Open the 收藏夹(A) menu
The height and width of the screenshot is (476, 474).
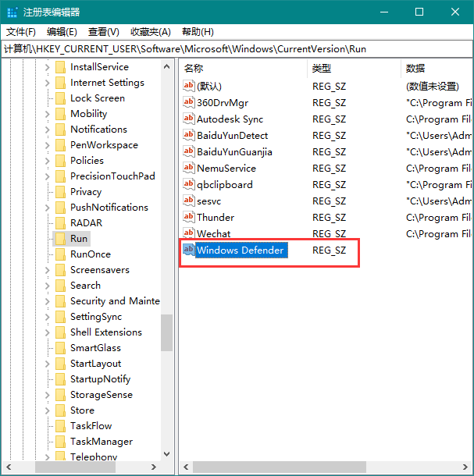[151, 32]
